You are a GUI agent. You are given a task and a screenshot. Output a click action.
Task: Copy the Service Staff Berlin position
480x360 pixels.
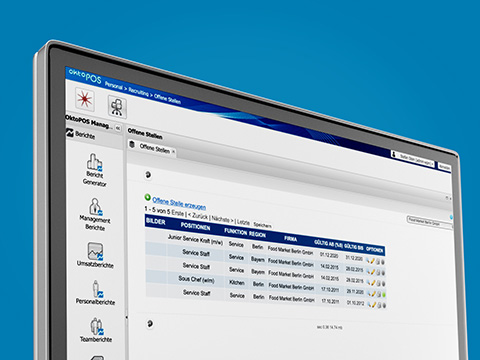click(379, 305)
